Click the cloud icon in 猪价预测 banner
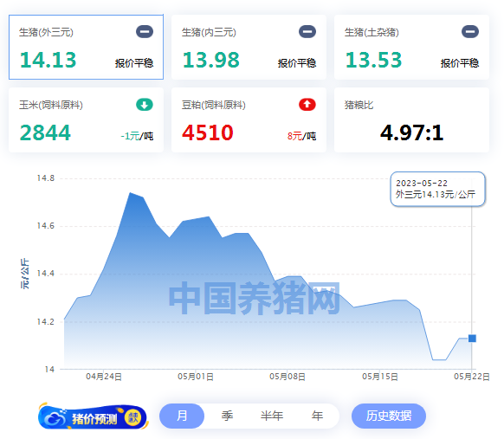 pyautogui.click(x=55, y=418)
